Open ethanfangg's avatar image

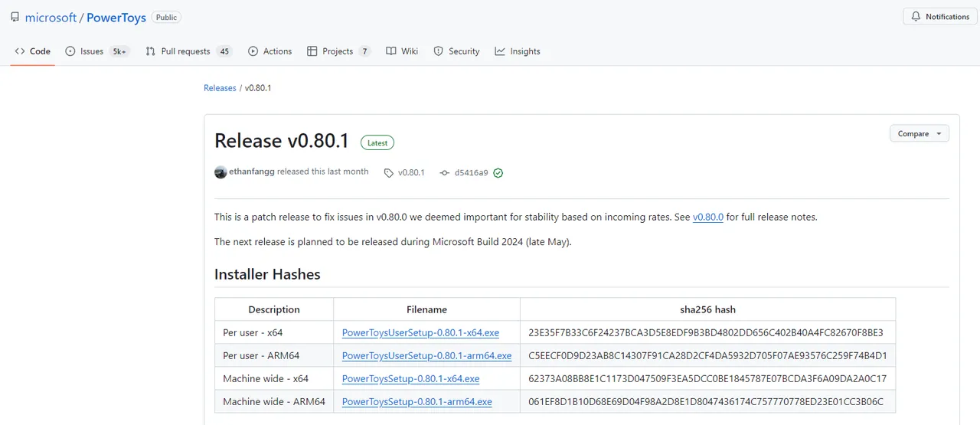(220, 172)
